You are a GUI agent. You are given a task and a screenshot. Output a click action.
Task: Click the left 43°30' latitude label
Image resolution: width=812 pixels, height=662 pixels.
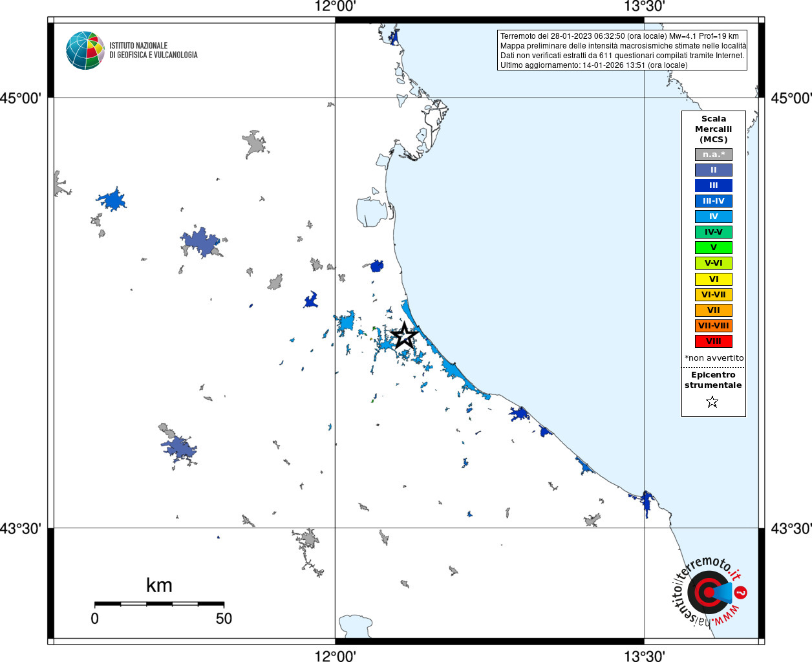coord(21,529)
